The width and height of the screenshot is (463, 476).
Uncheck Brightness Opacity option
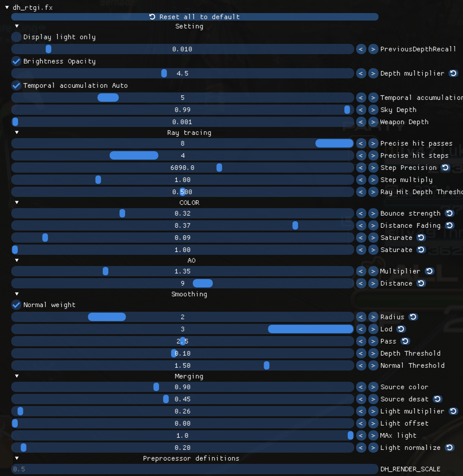point(16,61)
